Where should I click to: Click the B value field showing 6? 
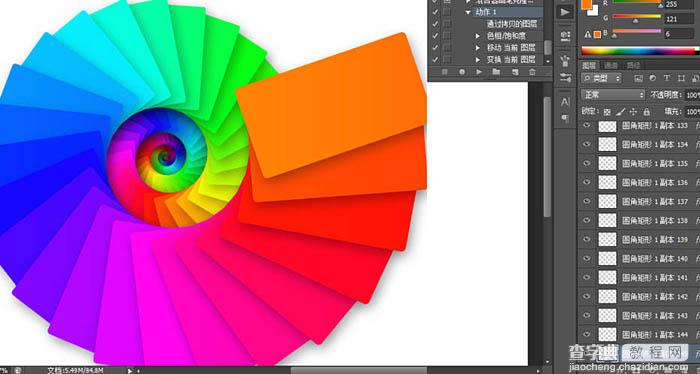(x=679, y=33)
